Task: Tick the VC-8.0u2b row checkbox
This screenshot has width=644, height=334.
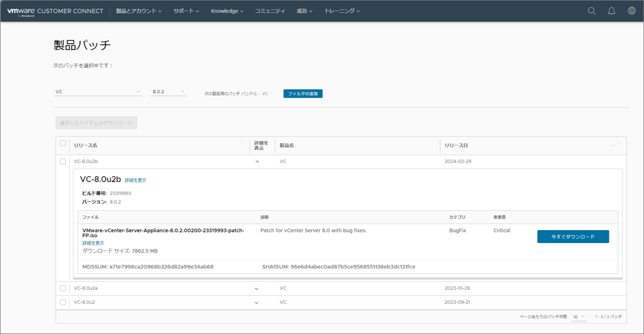Action: [x=63, y=162]
